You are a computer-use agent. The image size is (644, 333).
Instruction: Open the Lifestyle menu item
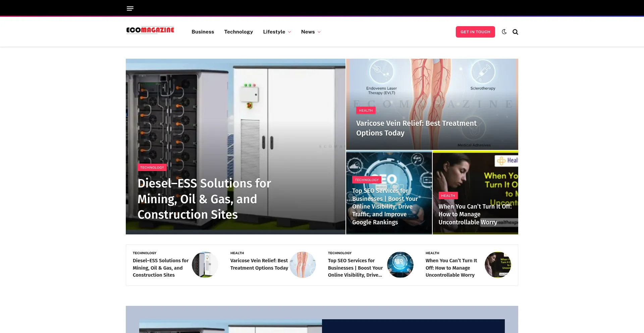tap(274, 32)
